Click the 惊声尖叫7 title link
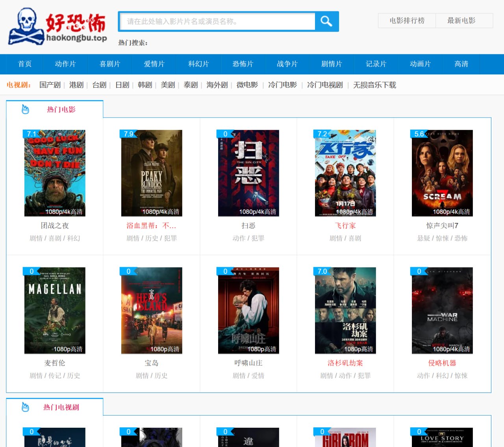Image resolution: width=504 pixels, height=447 pixels. point(442,225)
